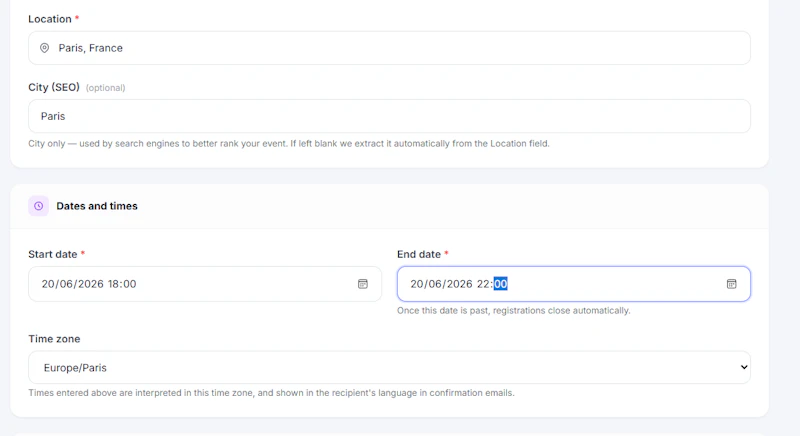Click the hint about registrations closing automatically
The height and width of the screenshot is (436, 800).
click(x=514, y=311)
